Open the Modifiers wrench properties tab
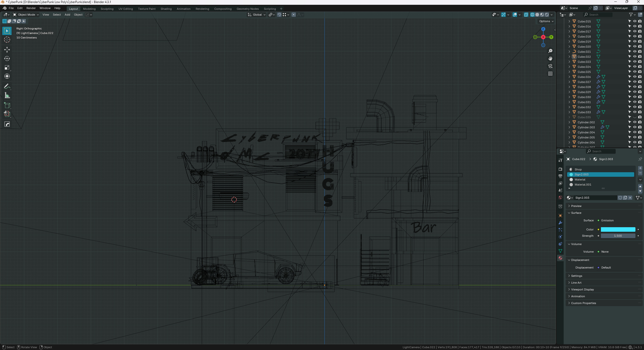Viewport: 644px width, 350px height. point(560,223)
